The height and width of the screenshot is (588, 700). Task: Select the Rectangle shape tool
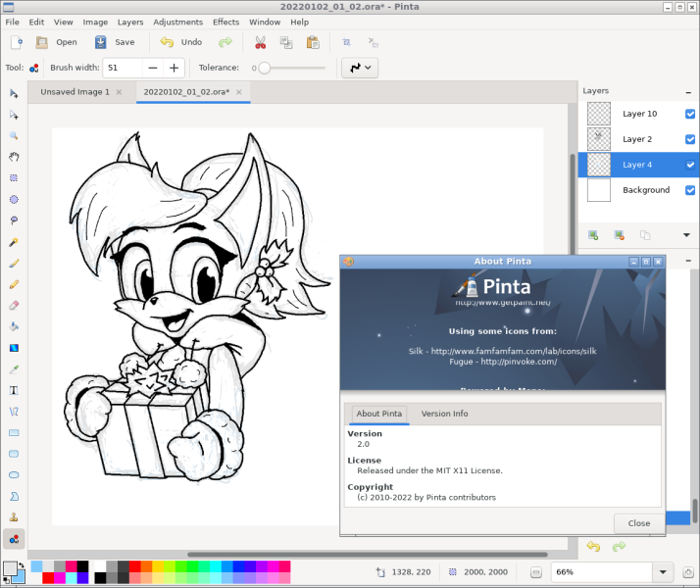coord(14,433)
